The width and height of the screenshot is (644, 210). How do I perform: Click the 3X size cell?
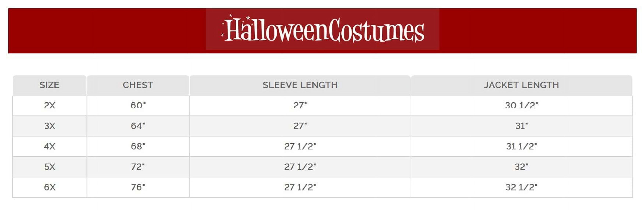click(x=49, y=126)
